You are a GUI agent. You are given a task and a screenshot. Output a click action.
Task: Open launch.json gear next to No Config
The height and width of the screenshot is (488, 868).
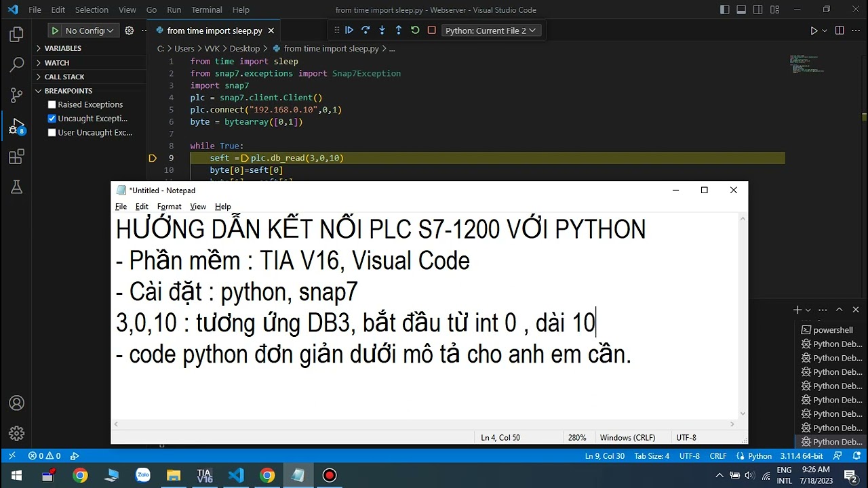(129, 30)
